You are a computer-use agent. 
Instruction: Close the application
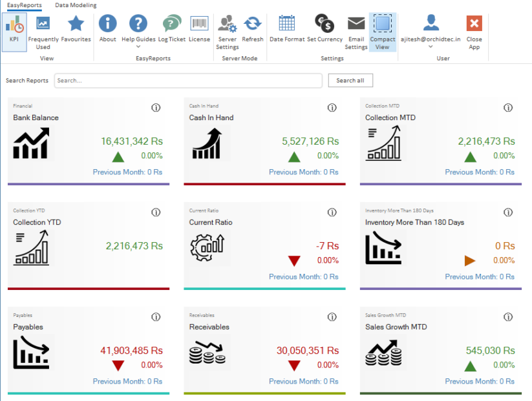(x=474, y=26)
